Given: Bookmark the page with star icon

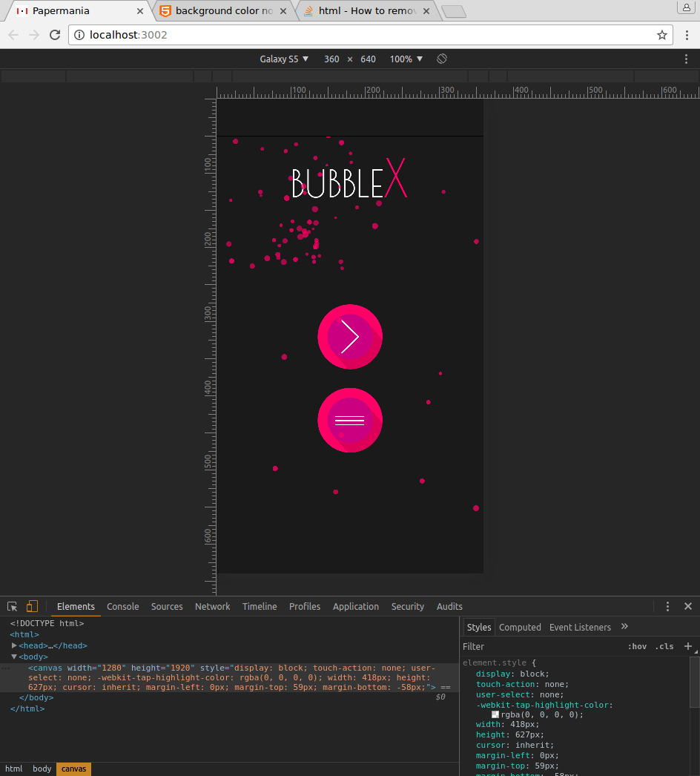Looking at the screenshot, I should pyautogui.click(x=661, y=35).
